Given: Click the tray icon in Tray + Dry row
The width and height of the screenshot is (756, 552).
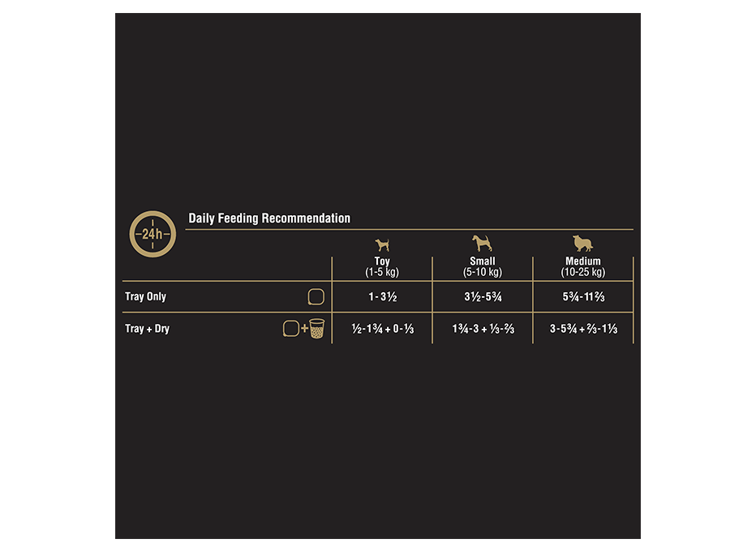Looking at the screenshot, I should (290, 329).
